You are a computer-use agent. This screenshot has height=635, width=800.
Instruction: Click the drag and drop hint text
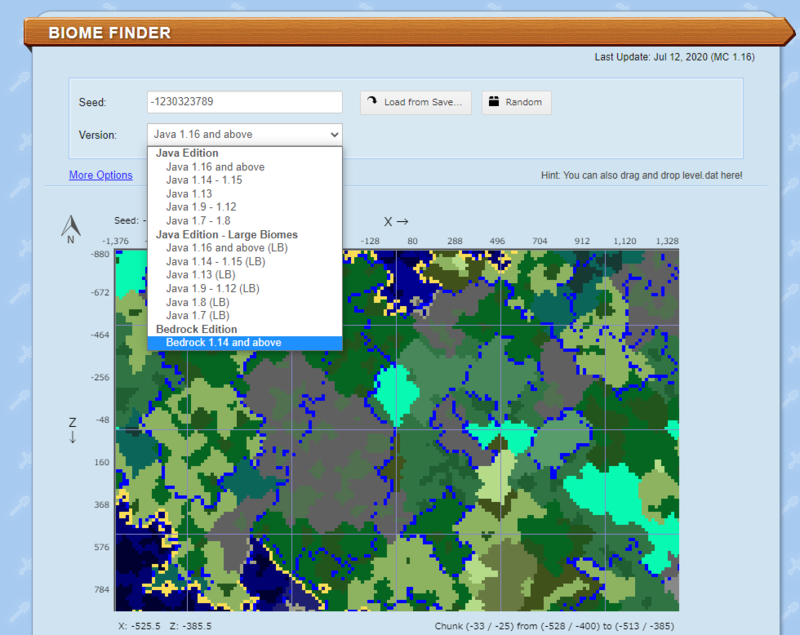click(642, 175)
